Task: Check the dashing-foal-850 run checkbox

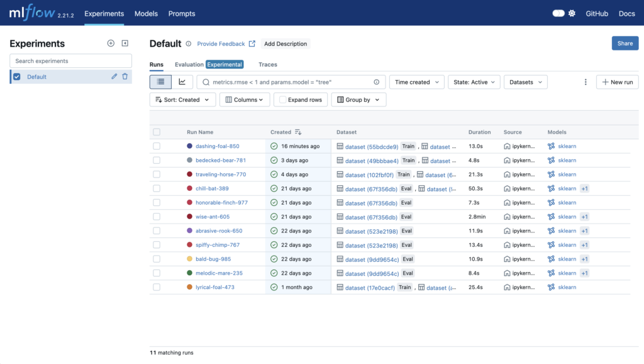Action: tap(157, 146)
